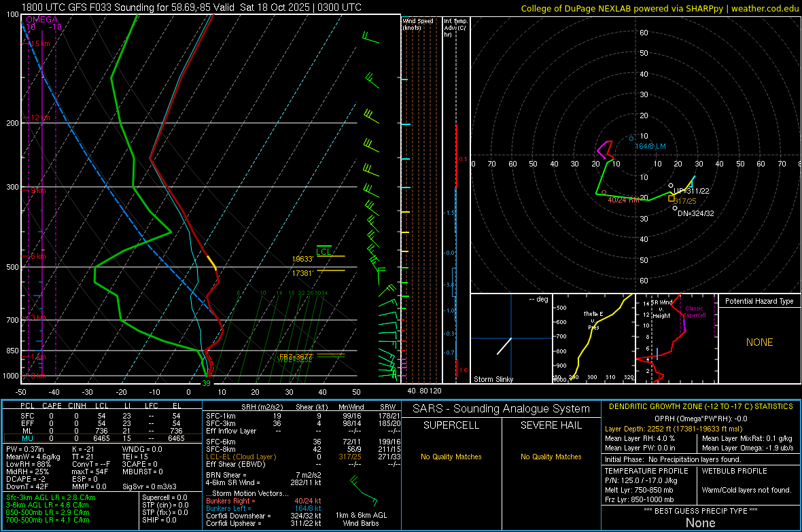Click the weather.cod.edu credit text
The width and height of the screenshot is (802, 532).
(x=765, y=8)
